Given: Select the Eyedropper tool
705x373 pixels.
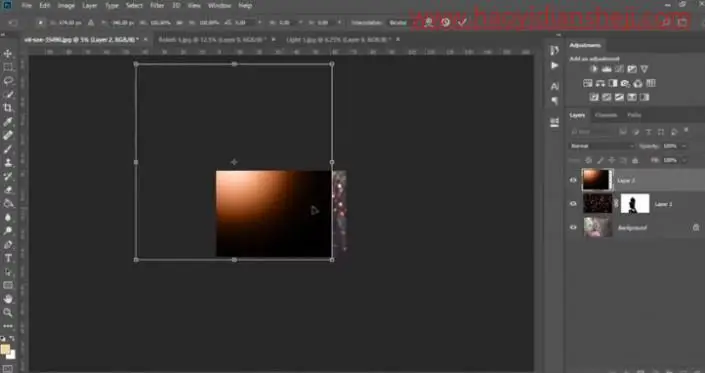Looking at the screenshot, I should (8, 122).
